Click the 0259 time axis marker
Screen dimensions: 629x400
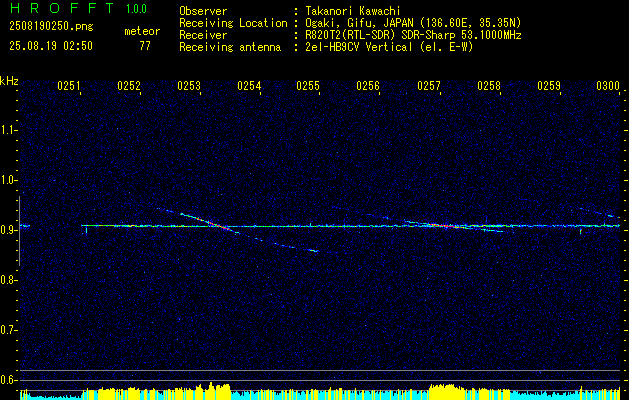point(549,85)
